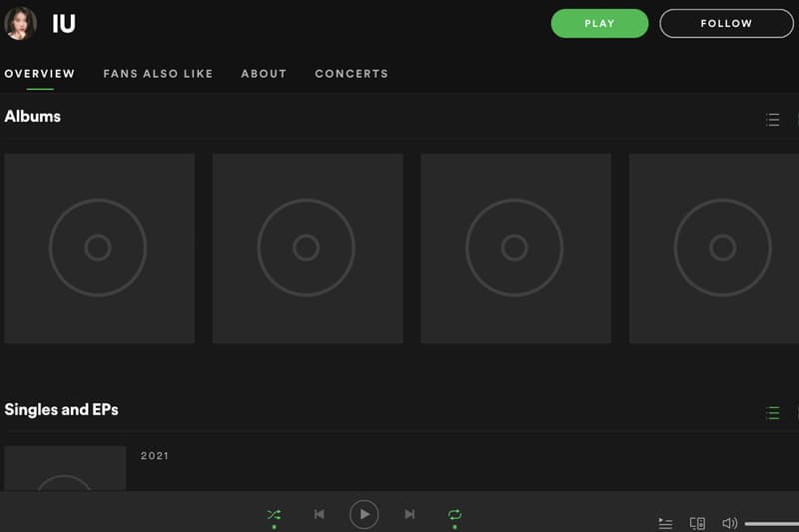Open the connect to a device icon
The width and height of the screenshot is (799, 532).
[x=697, y=523]
